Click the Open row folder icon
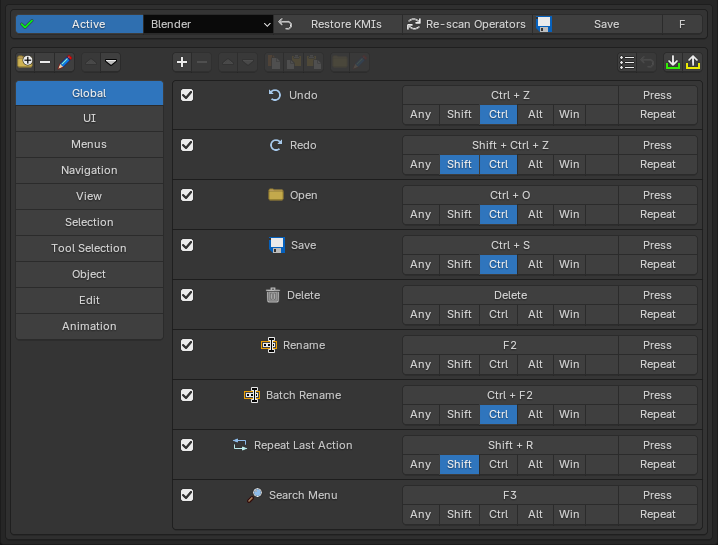The image size is (718, 545). point(276,195)
